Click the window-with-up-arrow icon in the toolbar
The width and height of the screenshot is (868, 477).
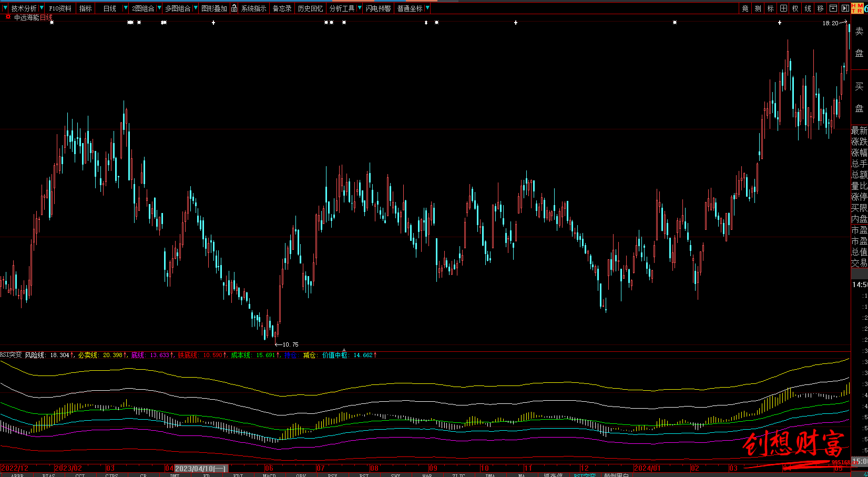click(x=833, y=8)
